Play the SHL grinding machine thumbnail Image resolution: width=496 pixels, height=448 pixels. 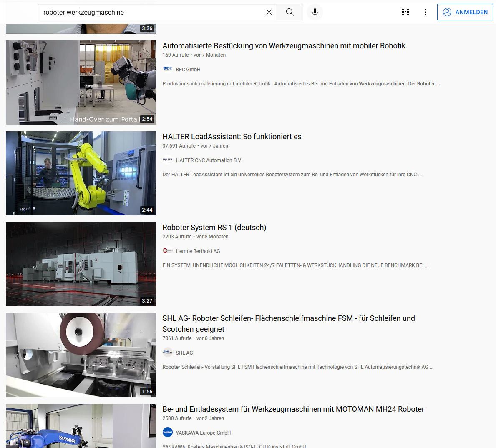81,355
